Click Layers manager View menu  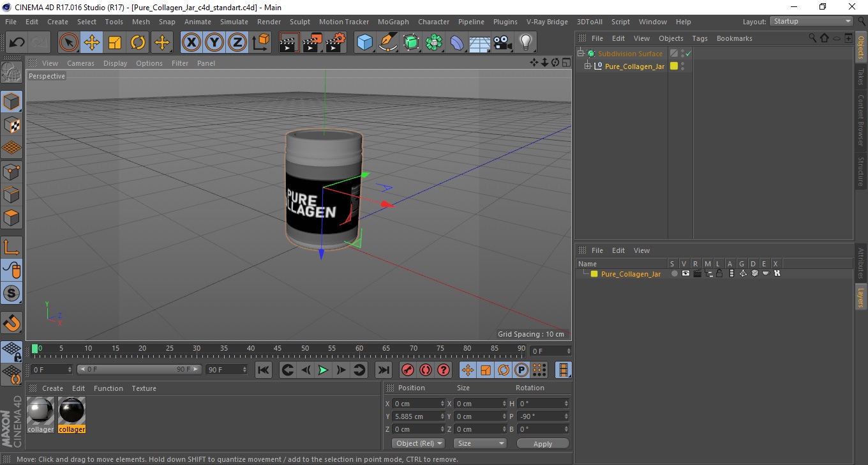[x=641, y=250]
